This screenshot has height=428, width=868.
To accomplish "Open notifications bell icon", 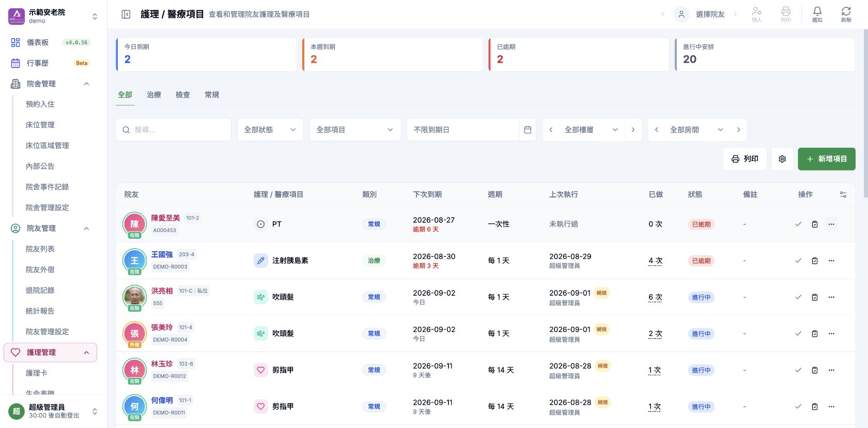I will click(x=817, y=14).
